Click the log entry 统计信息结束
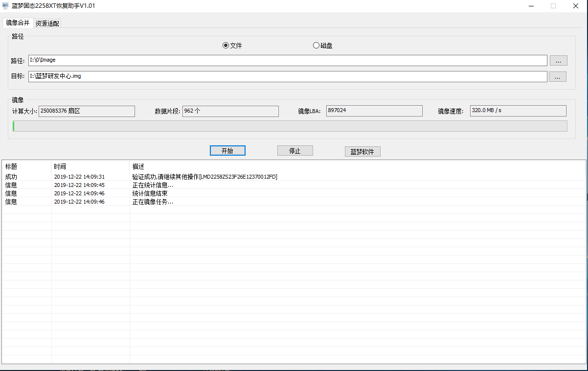The height and width of the screenshot is (371, 588). point(150,193)
